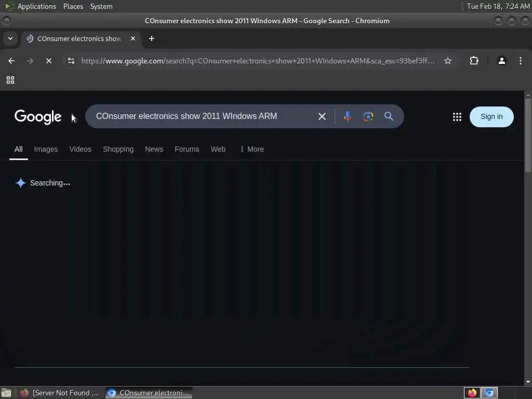Open the apps grid in bookmarks bar
The width and height of the screenshot is (532, 399).
[x=10, y=80]
